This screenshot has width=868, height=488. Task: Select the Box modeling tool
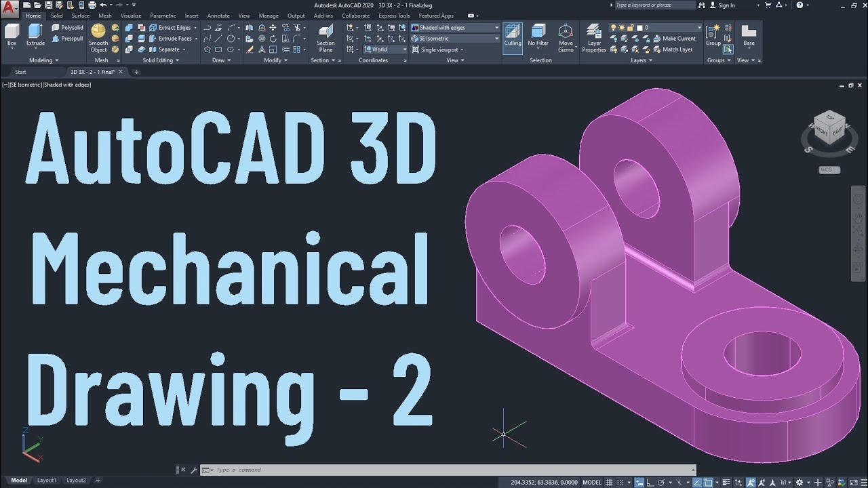pyautogui.click(x=12, y=35)
